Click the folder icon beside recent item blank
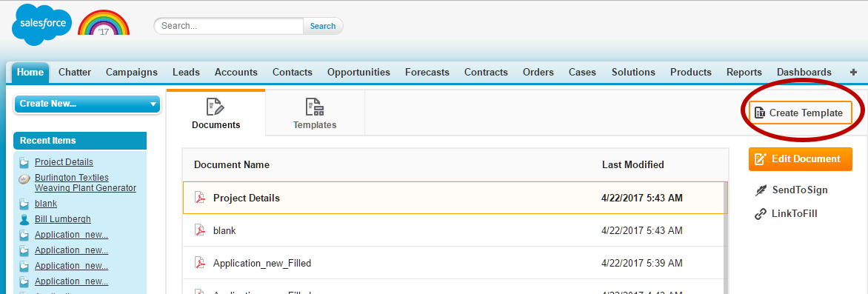868x294 pixels. (x=24, y=204)
